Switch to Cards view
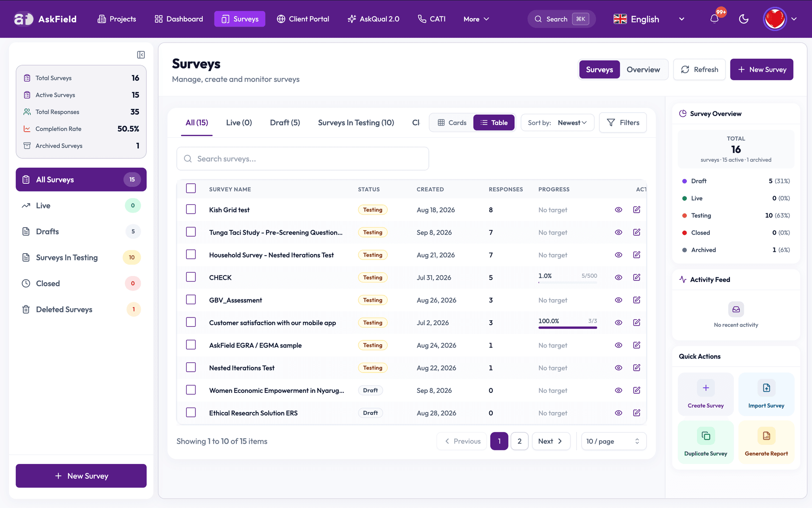This screenshot has height=508, width=812. 452,123
